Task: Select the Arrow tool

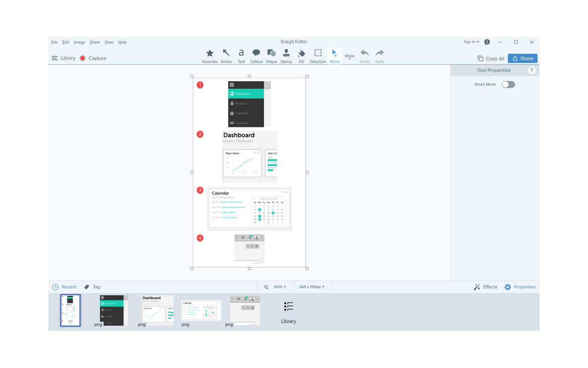Action: pos(226,56)
